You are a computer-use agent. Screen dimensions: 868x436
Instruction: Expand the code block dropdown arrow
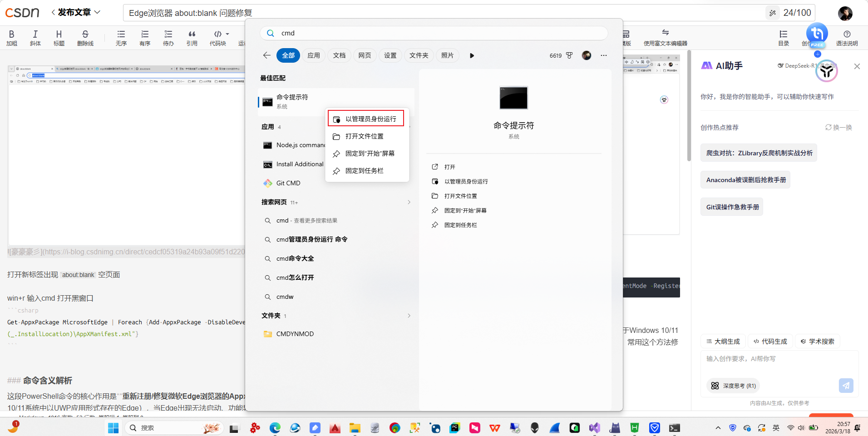click(227, 34)
